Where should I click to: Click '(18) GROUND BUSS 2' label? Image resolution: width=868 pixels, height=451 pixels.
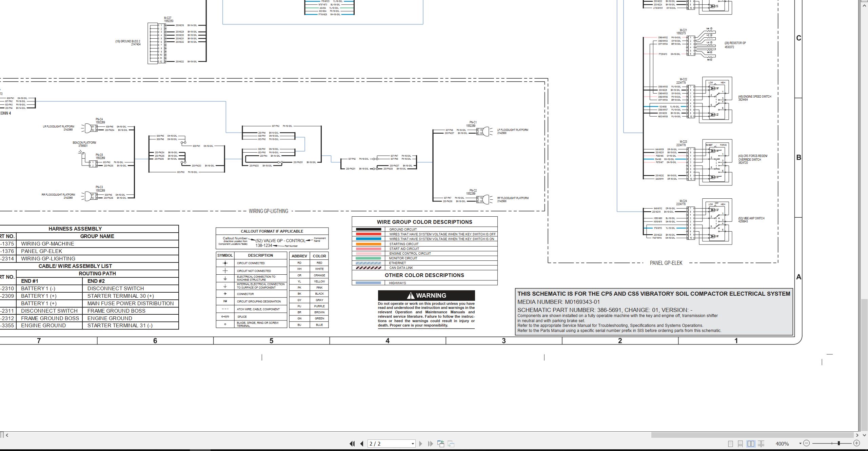(x=128, y=41)
